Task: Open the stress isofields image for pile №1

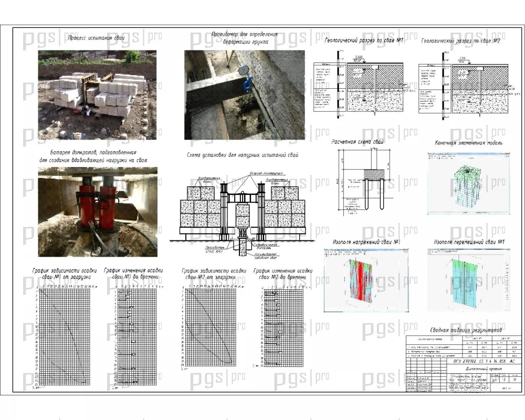Action: click(366, 280)
